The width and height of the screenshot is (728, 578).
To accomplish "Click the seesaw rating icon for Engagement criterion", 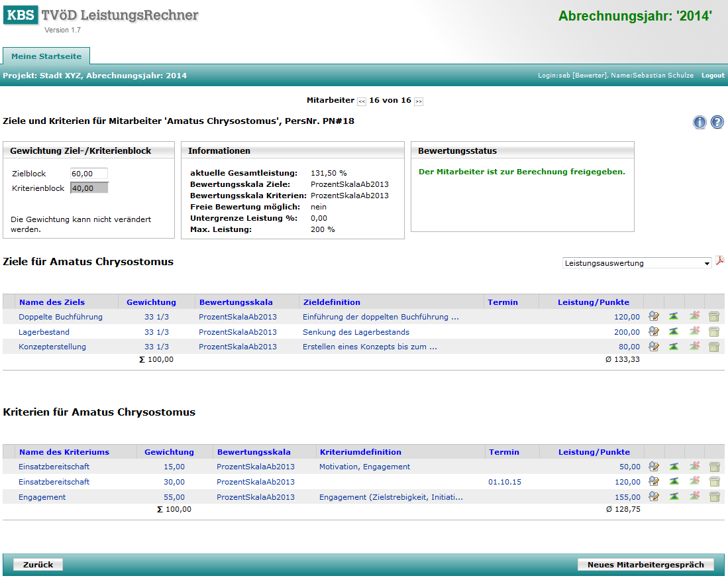I will [674, 496].
